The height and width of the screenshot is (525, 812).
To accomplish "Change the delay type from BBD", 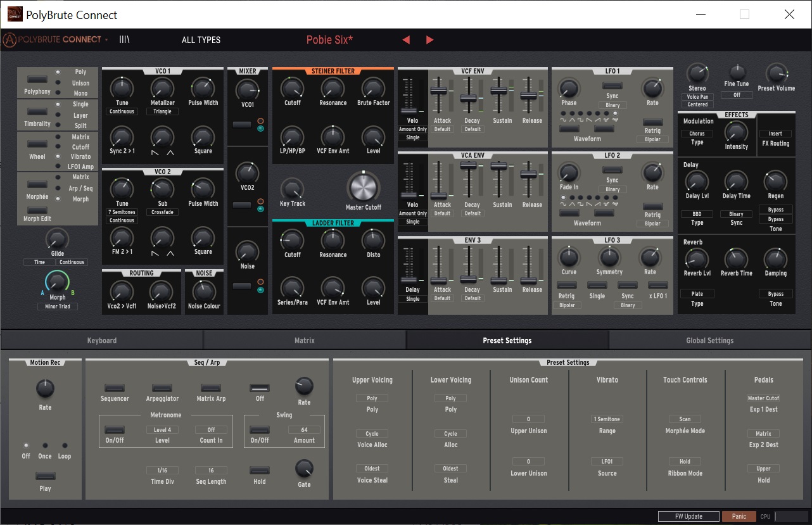I will point(697,214).
